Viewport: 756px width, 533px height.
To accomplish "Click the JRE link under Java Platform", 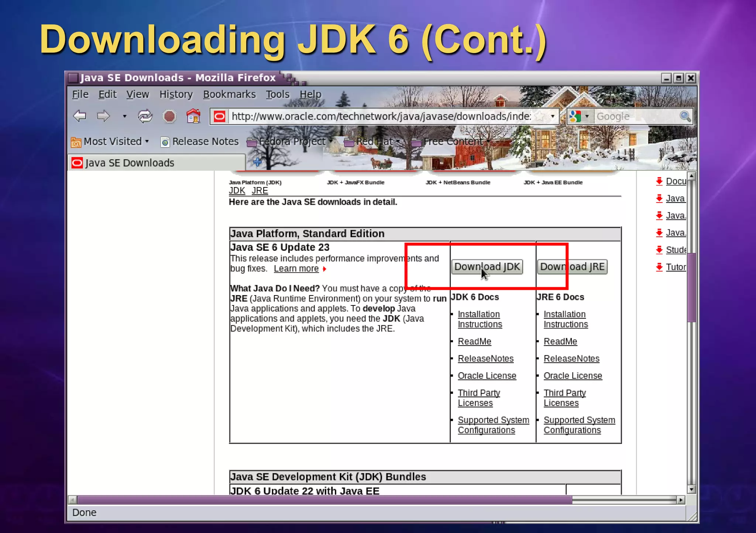I will click(260, 191).
